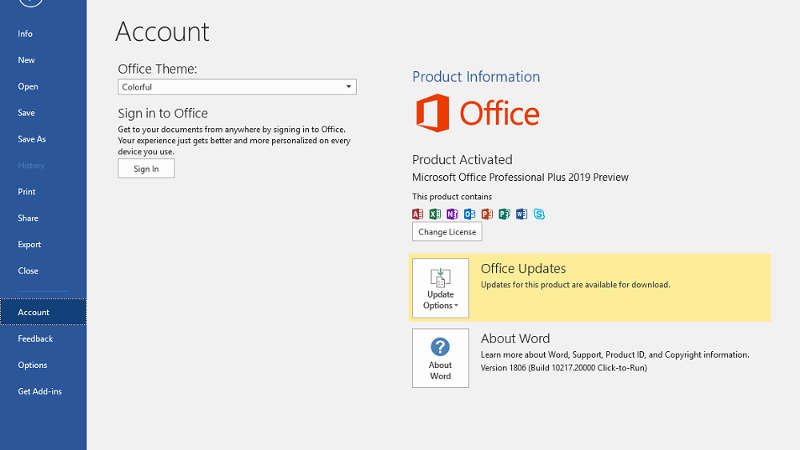800x450 pixels.
Task: Click the Excel app icon
Action: click(x=435, y=214)
